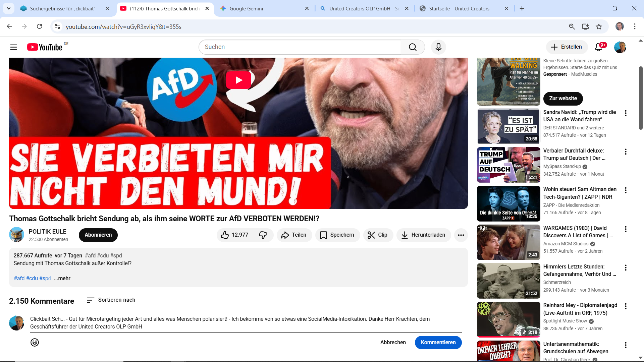644x362 pixels.
Task: Dislike the video with thumbs-down
Action: pos(263,235)
